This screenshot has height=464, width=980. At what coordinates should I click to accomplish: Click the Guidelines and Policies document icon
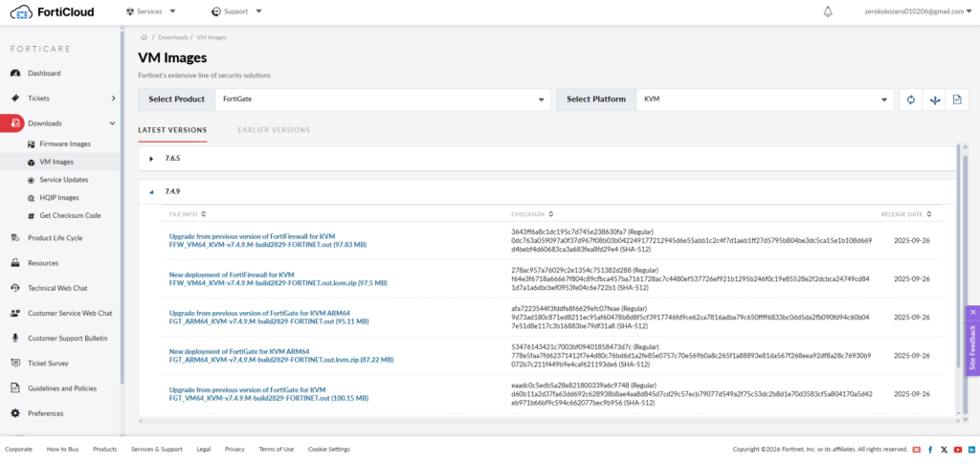tap(15, 387)
